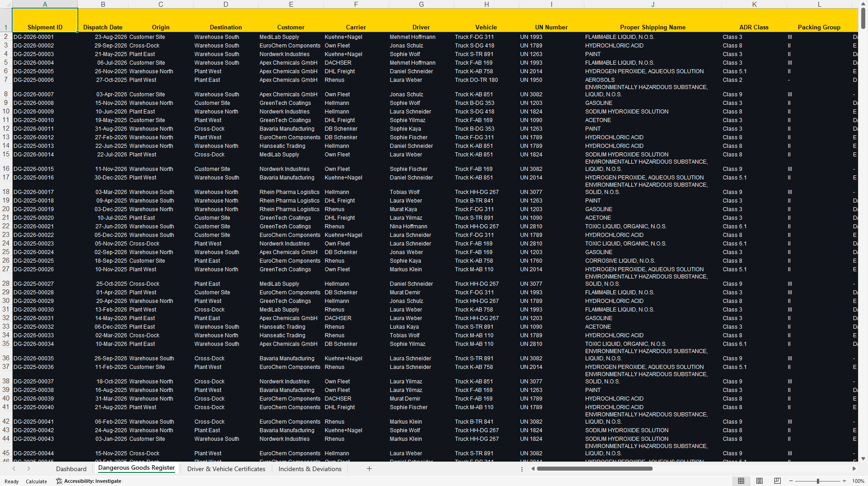Screen dimensions: 868x486
Task: Switch to Page Layout view icon
Action: pyautogui.click(x=759, y=481)
